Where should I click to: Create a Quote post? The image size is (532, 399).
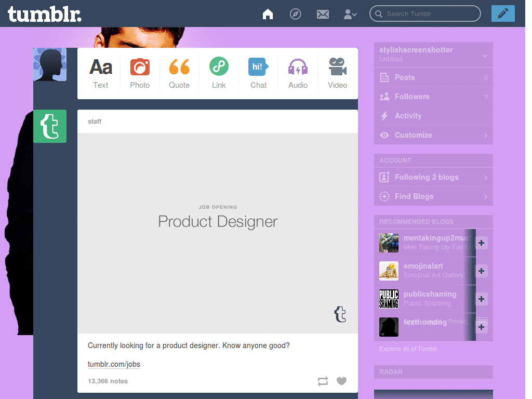click(179, 73)
